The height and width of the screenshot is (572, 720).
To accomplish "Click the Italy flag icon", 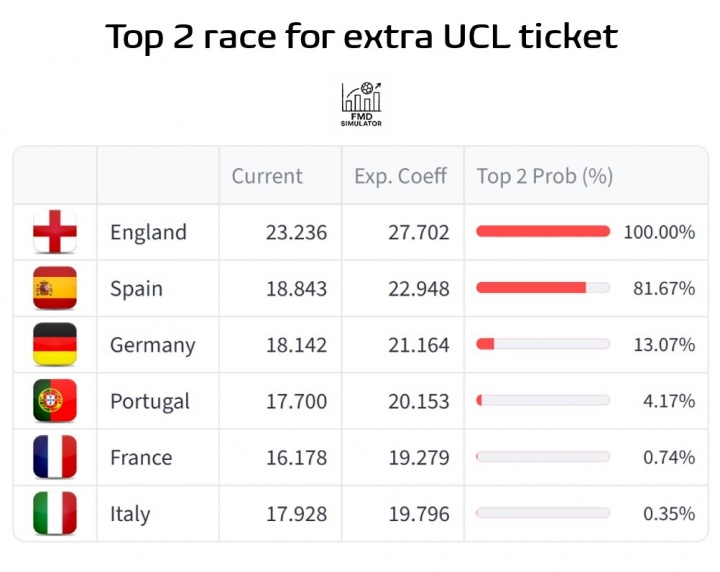I will point(55,514).
